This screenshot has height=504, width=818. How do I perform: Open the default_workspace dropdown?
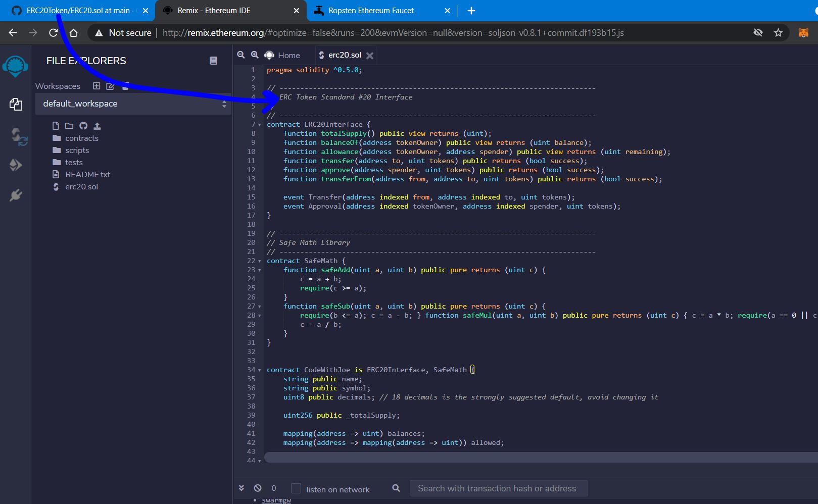[x=133, y=104]
